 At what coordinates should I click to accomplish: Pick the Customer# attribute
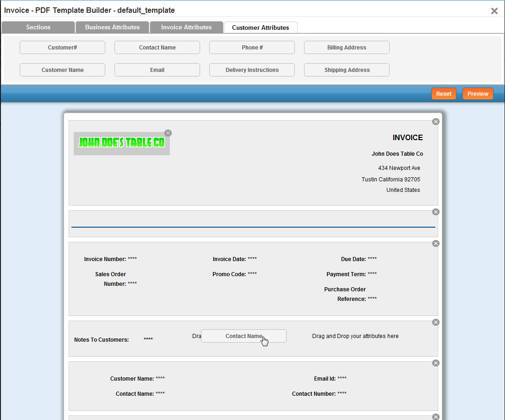[62, 48]
